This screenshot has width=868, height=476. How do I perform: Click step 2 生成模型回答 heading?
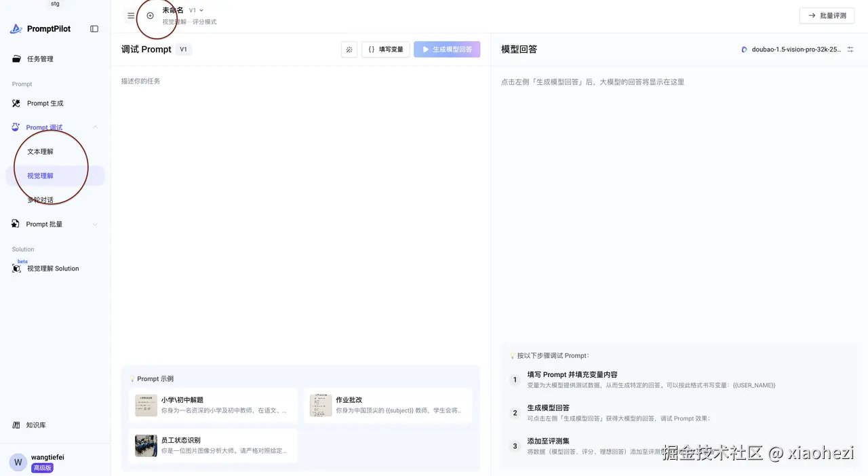pyautogui.click(x=548, y=408)
